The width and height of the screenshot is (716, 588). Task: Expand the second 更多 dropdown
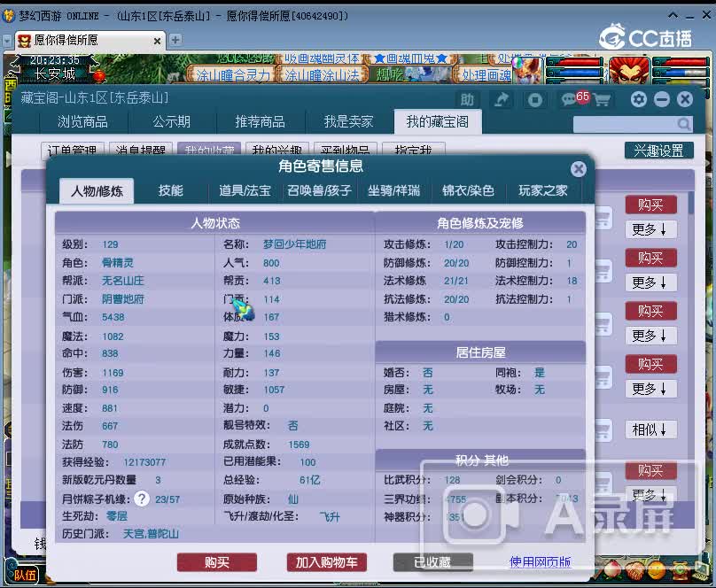pos(650,282)
